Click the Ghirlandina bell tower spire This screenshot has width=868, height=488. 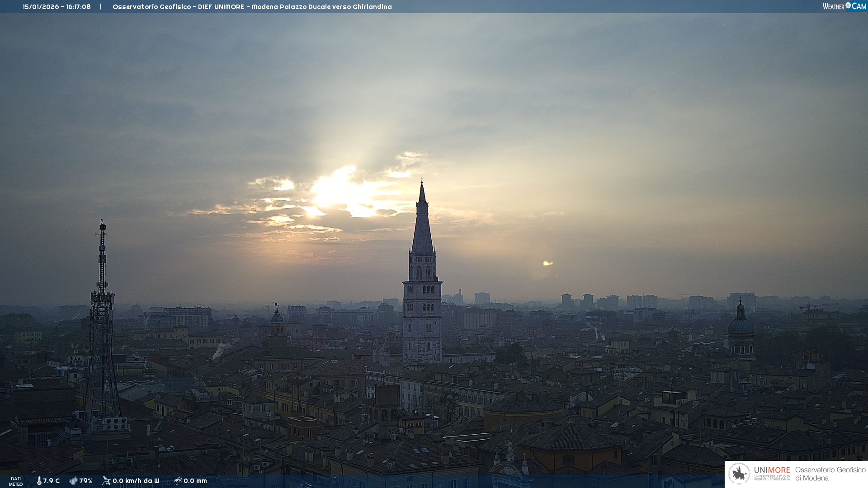[x=422, y=226]
